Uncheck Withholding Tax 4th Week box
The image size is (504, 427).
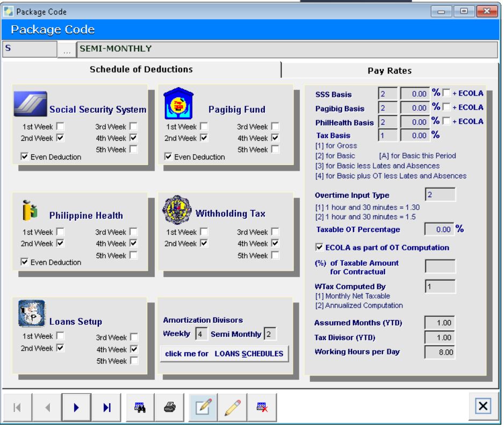pos(276,243)
